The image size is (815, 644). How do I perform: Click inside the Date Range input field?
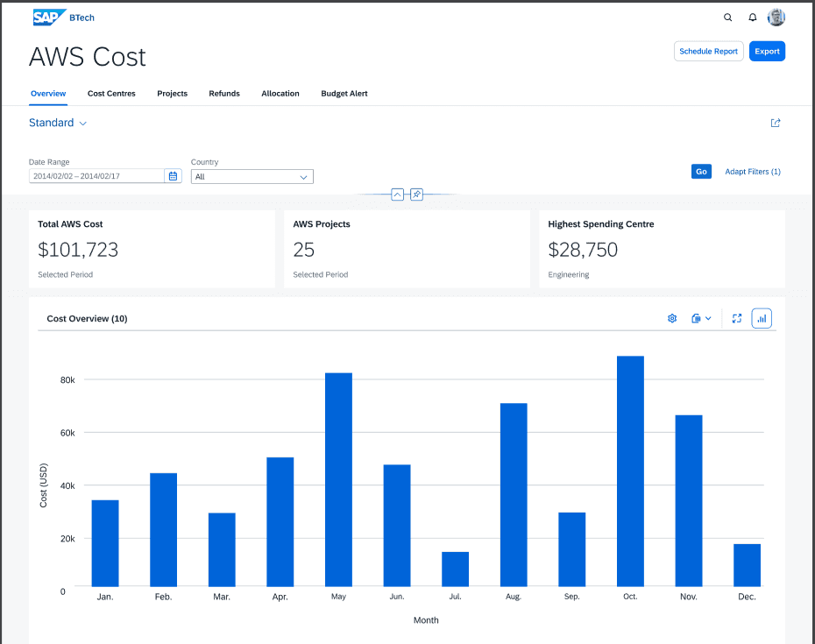[96, 175]
